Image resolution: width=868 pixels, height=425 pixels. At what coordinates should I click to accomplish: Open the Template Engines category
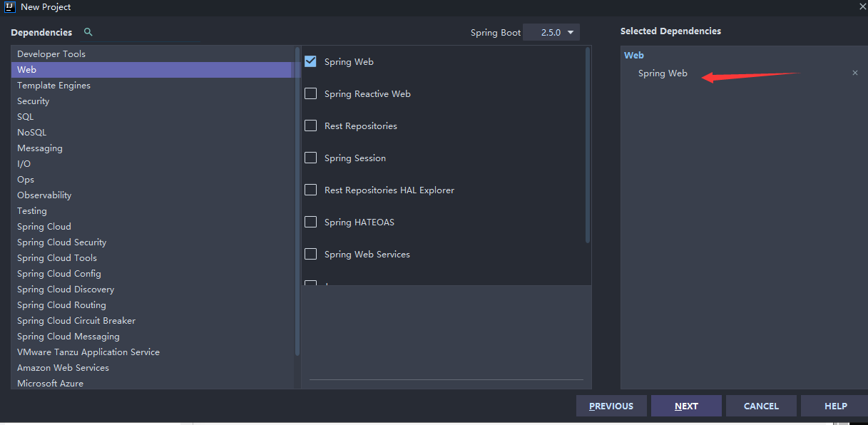click(x=151, y=86)
